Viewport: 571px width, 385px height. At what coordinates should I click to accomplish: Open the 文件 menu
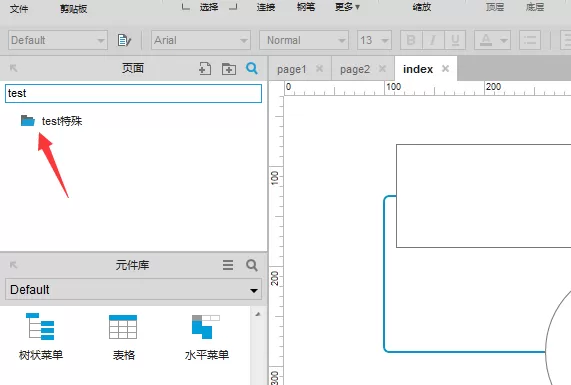(19, 8)
